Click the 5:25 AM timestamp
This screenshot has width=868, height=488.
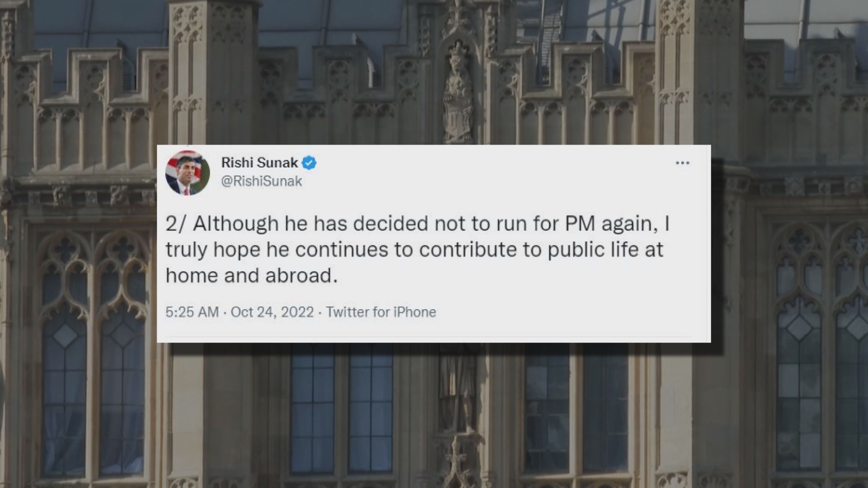192,312
